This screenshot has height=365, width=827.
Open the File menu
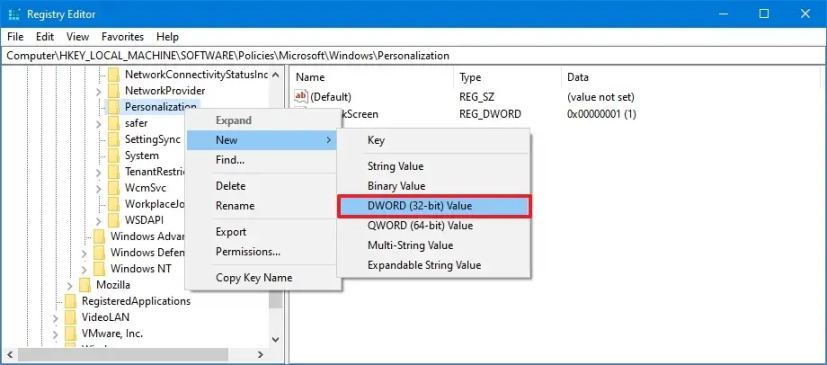15,37
